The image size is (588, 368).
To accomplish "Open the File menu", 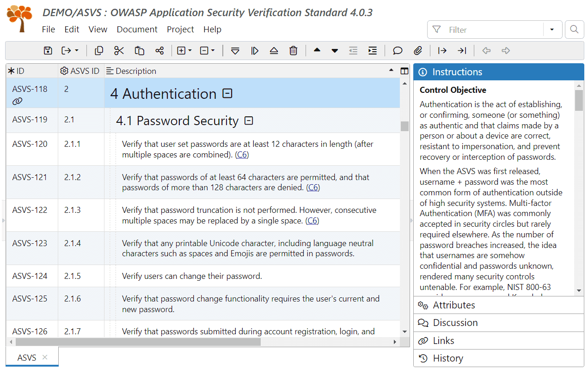I will pos(49,29).
